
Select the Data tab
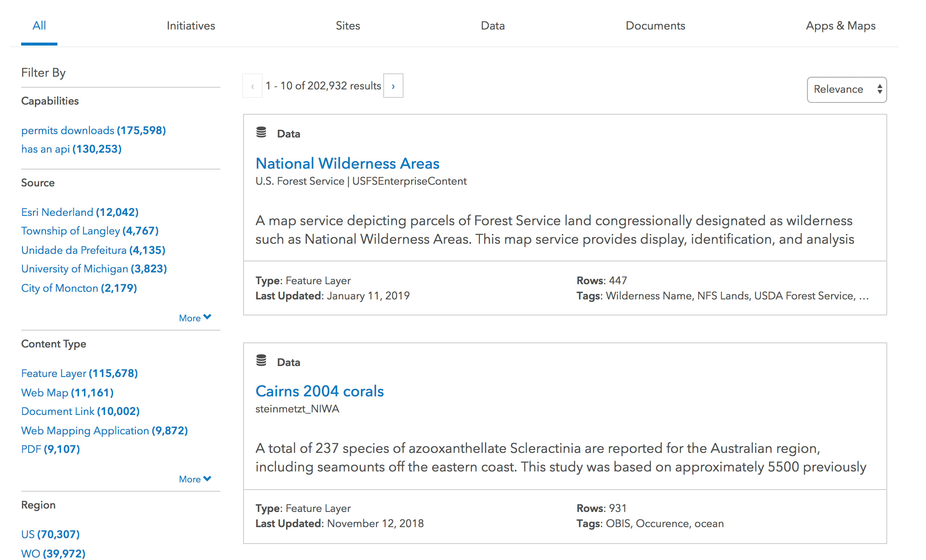click(x=492, y=26)
